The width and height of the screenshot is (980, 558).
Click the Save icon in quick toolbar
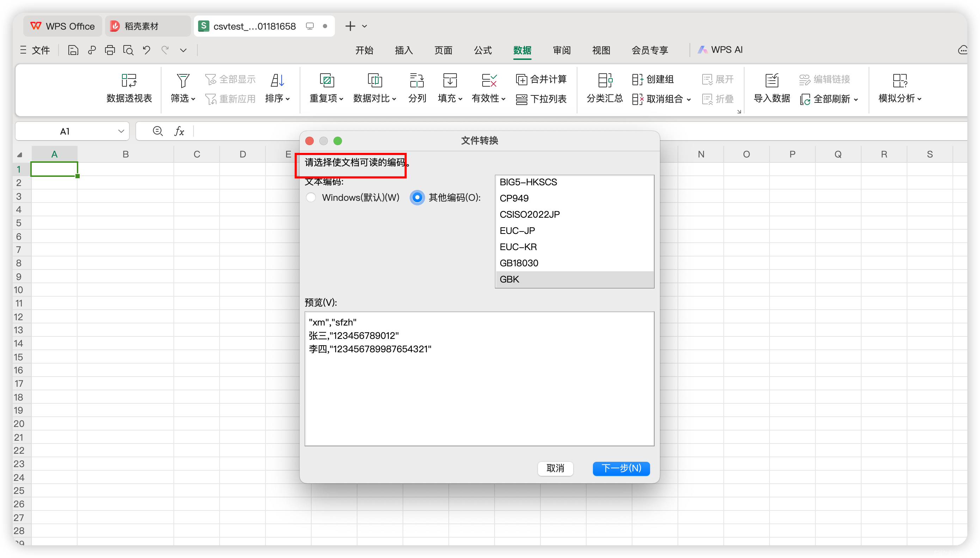(73, 50)
